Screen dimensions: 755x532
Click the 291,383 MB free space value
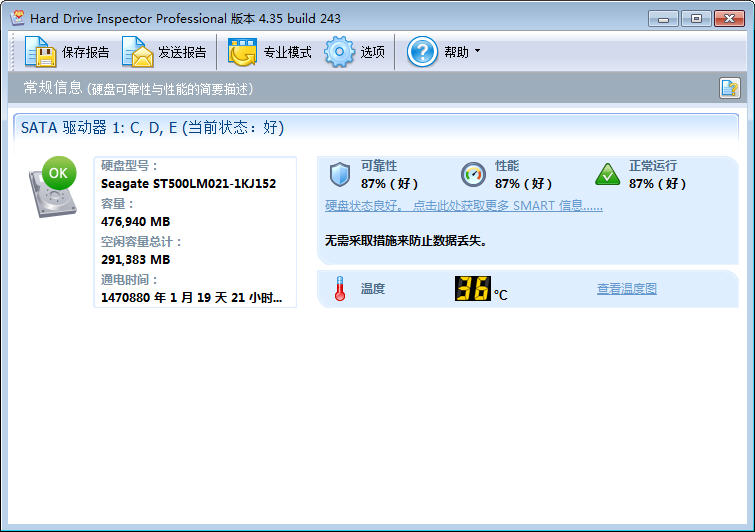pos(135,260)
